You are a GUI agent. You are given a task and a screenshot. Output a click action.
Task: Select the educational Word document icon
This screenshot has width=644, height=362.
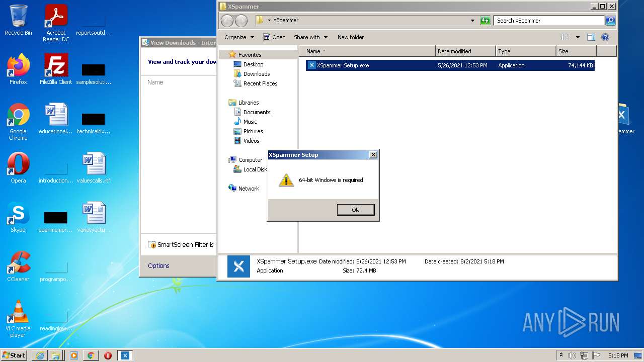click(56, 119)
